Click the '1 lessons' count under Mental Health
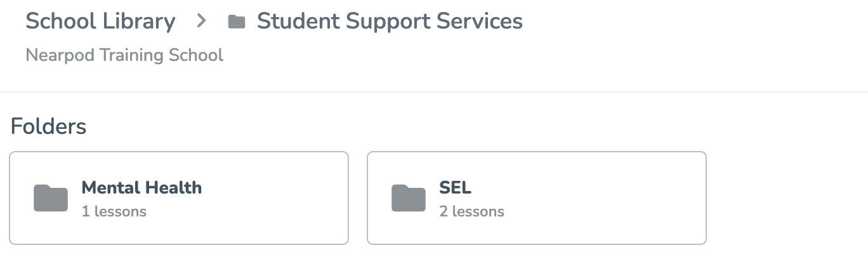 (114, 211)
